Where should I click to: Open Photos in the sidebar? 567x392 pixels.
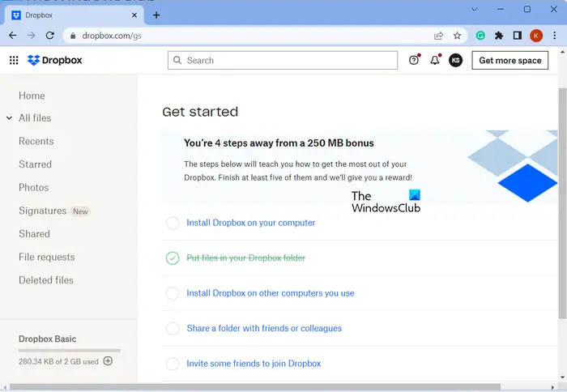34,187
